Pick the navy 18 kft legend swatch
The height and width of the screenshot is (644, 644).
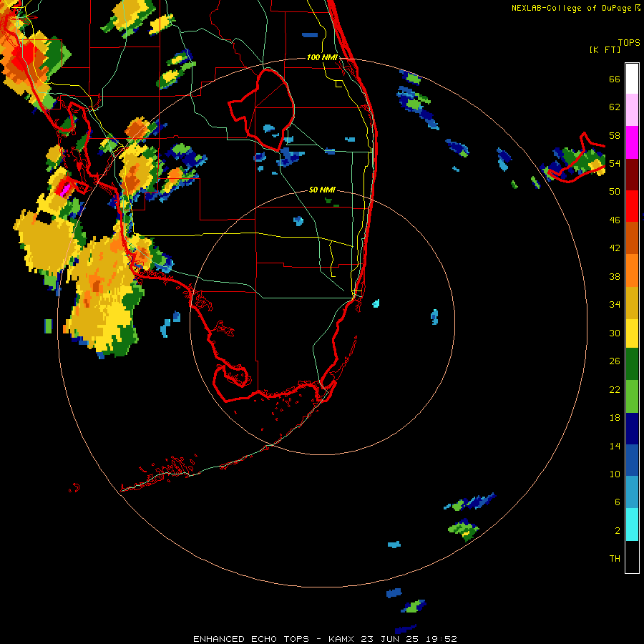coord(632,429)
